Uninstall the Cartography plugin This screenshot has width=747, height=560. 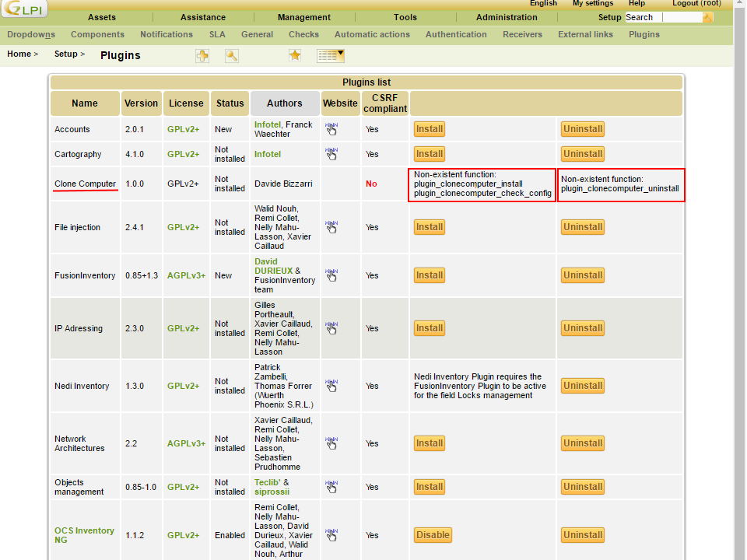point(583,154)
